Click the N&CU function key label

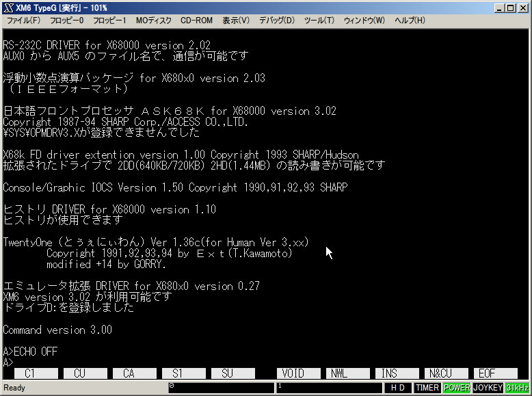click(446, 373)
